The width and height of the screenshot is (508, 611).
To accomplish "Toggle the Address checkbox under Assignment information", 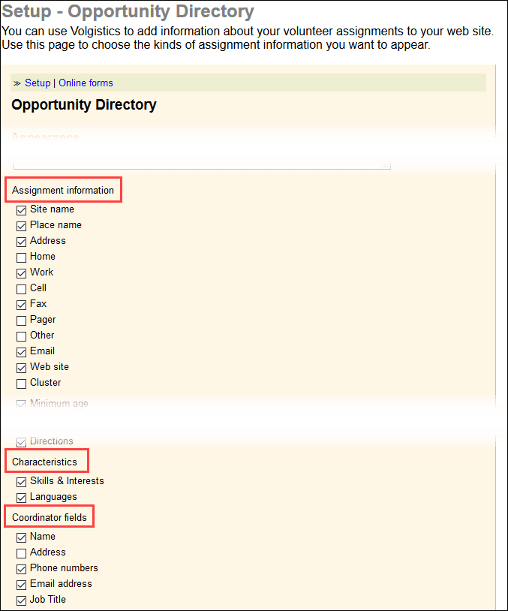I will pyautogui.click(x=21, y=242).
